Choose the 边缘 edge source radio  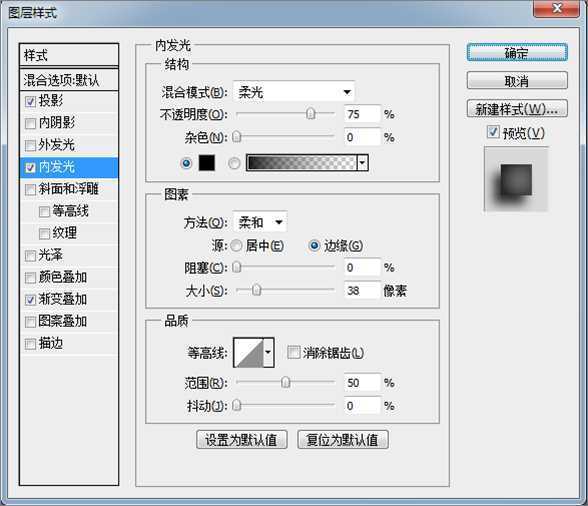[x=314, y=246]
